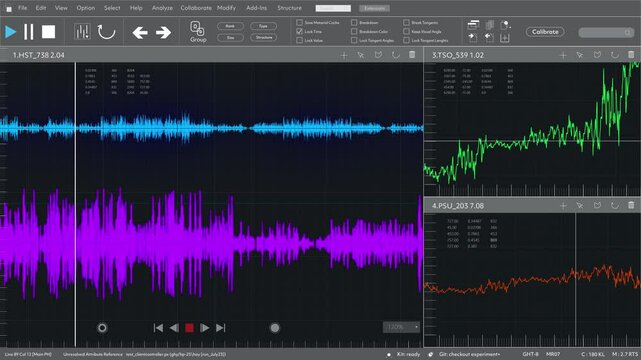The width and height of the screenshot is (641, 360).
Task: Enable the Breakdown Color checkbox
Action: coord(354,31)
